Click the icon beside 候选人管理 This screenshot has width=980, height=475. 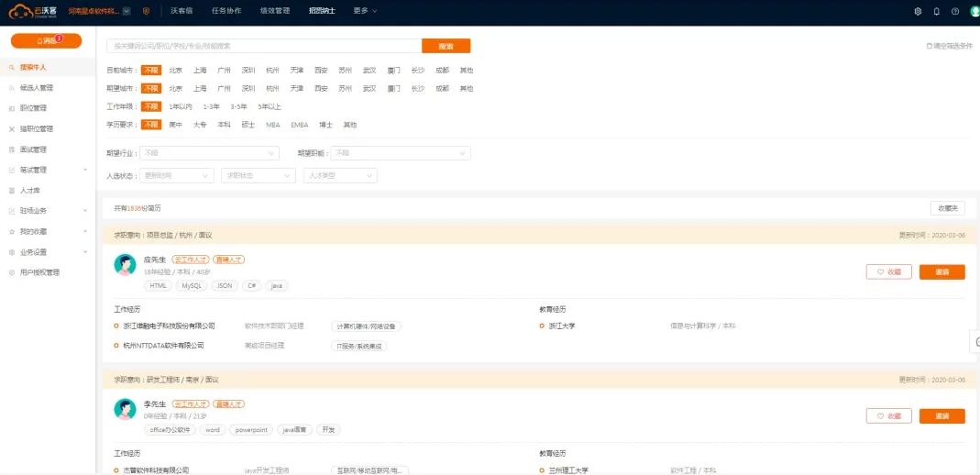[12, 88]
